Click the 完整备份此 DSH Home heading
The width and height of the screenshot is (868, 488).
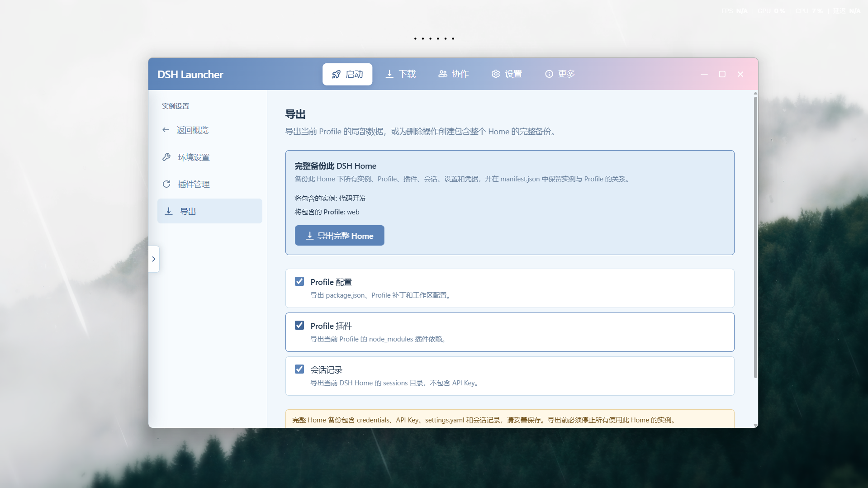tap(336, 166)
